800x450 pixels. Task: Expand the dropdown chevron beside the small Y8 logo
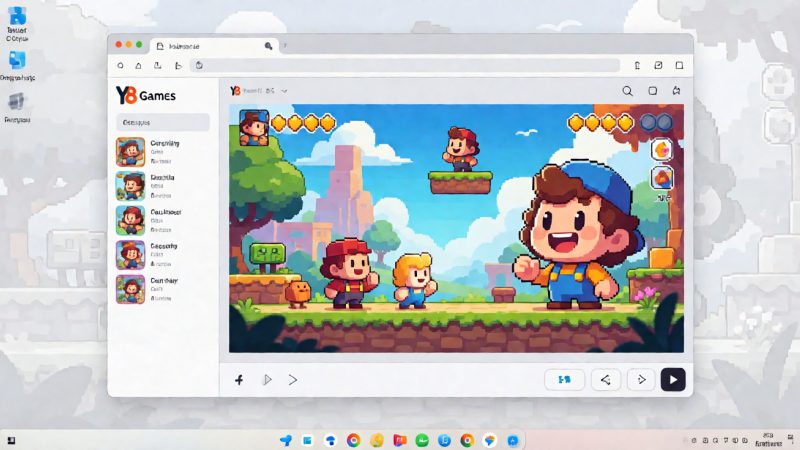tap(284, 91)
